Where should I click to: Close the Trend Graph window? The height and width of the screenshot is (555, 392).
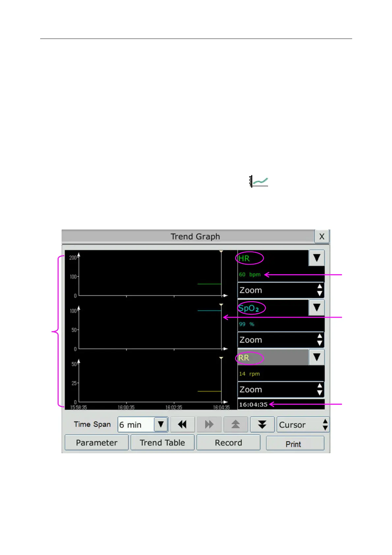(x=322, y=236)
